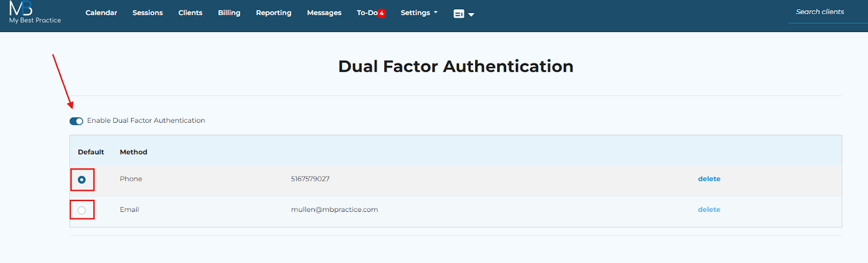Select Phone as default authentication method
This screenshot has height=263, width=868.
point(82,179)
